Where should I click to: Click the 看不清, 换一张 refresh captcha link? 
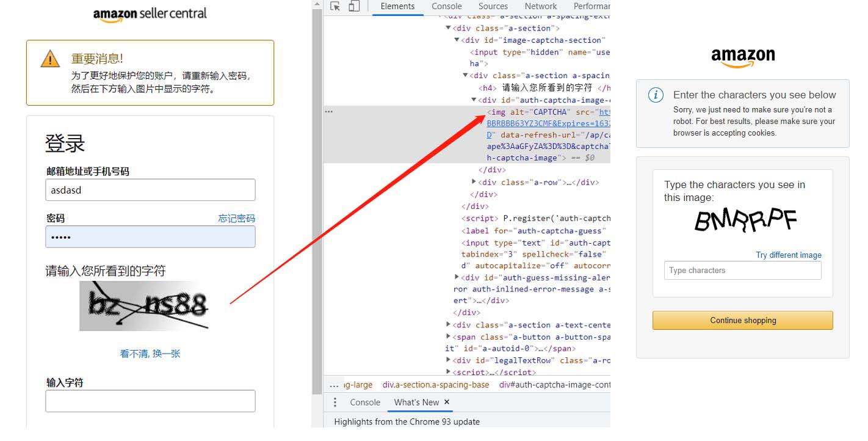[150, 354]
